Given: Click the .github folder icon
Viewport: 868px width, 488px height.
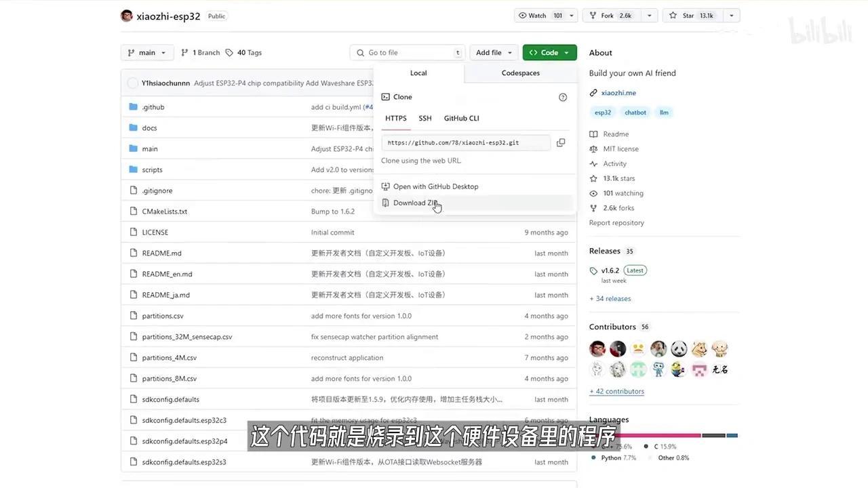Looking at the screenshot, I should coord(133,107).
